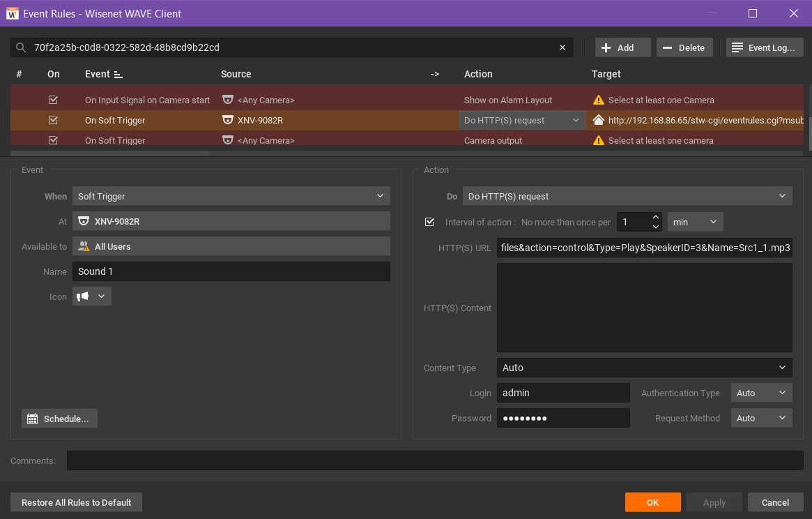Select the 'On Input Signal on Camera start' rule
The height and width of the screenshot is (519, 812).
point(148,100)
